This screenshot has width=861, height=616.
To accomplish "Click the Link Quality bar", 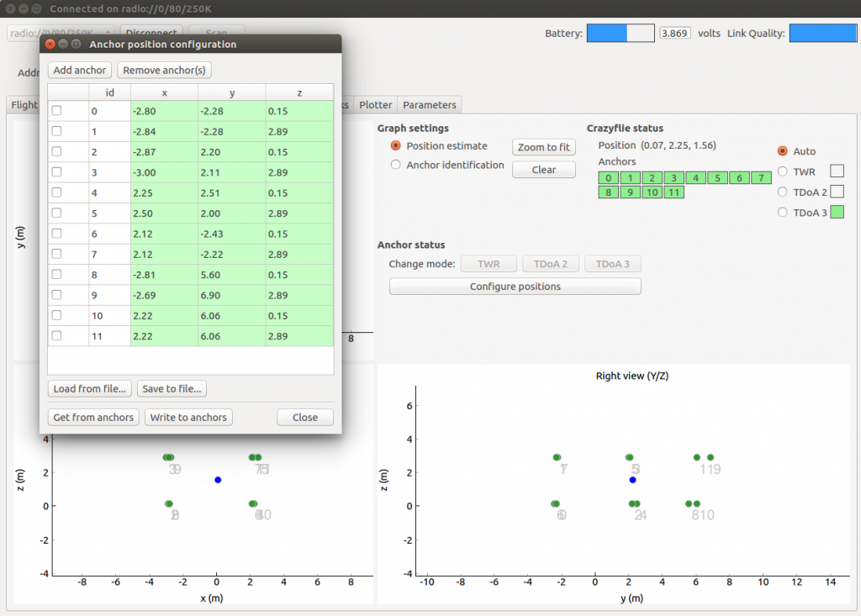I will [823, 33].
